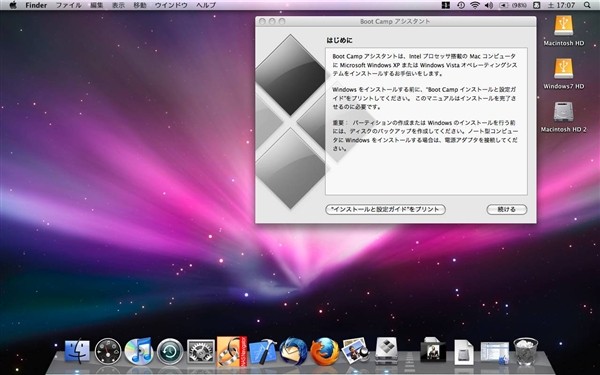
Task: Open the 移動 menu
Action: coord(140,5)
